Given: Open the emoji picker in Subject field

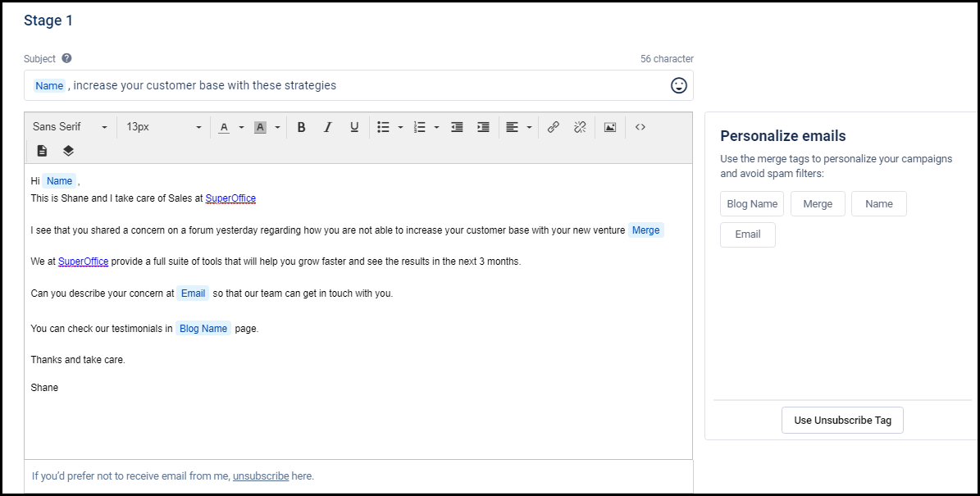Looking at the screenshot, I should coord(678,85).
